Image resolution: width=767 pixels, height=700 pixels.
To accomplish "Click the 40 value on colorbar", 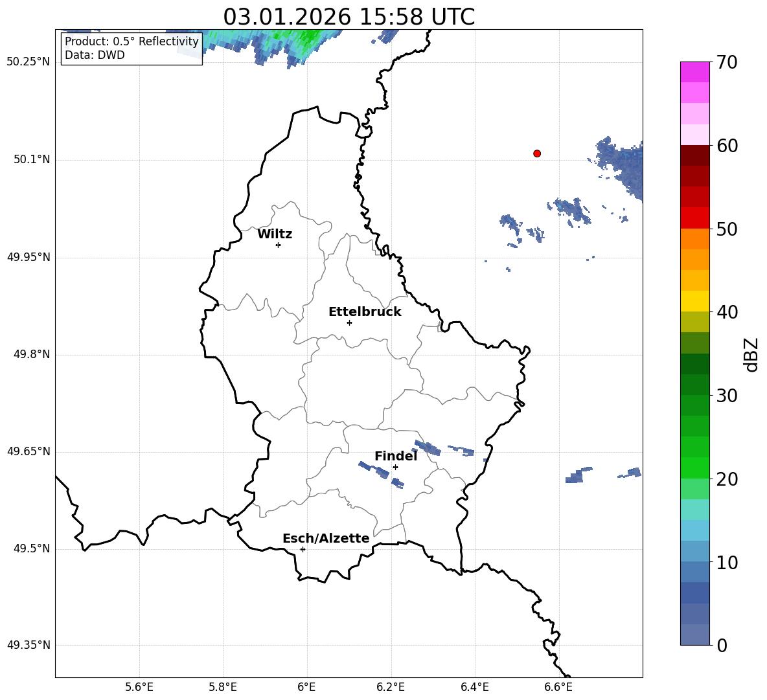I will click(726, 312).
